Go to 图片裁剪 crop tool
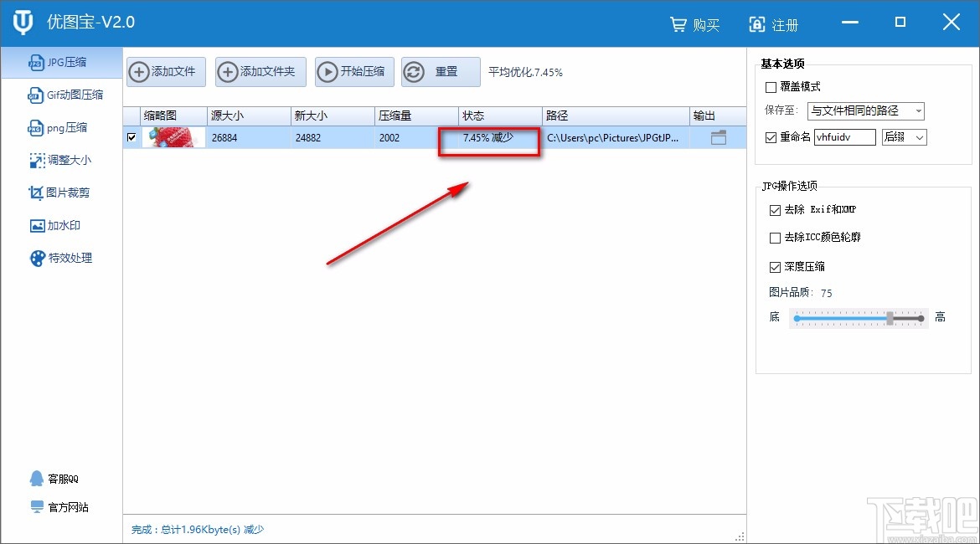This screenshot has height=544, width=980. pyautogui.click(x=59, y=193)
